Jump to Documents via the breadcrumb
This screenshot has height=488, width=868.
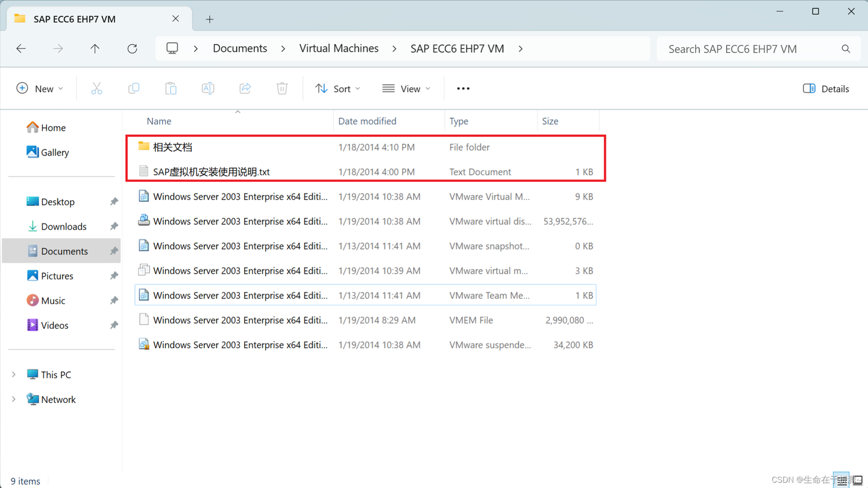(240, 48)
